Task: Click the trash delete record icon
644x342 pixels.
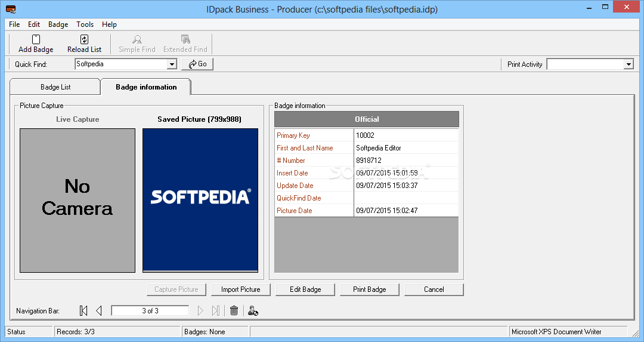Action: (x=234, y=311)
